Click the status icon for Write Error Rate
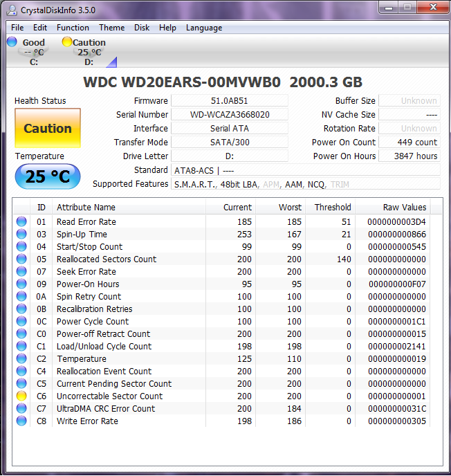 [x=21, y=421]
